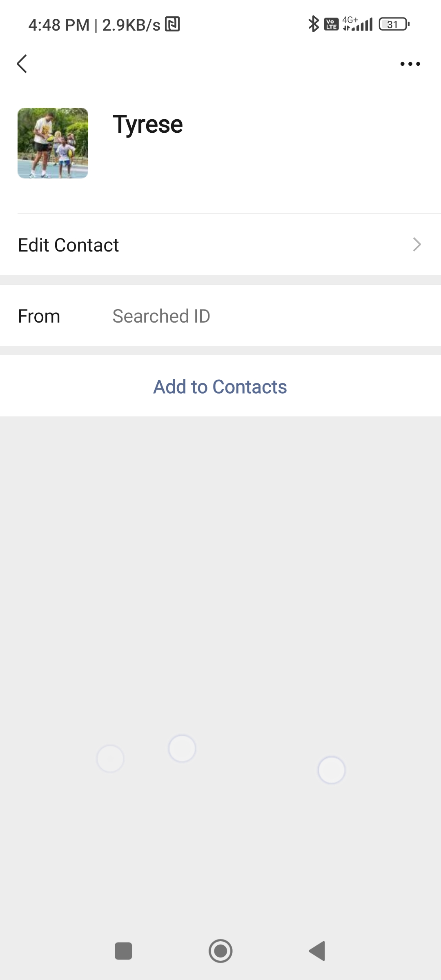Tap the 2.9KB/s network speed indicator
The image size is (441, 980).
pos(131,25)
